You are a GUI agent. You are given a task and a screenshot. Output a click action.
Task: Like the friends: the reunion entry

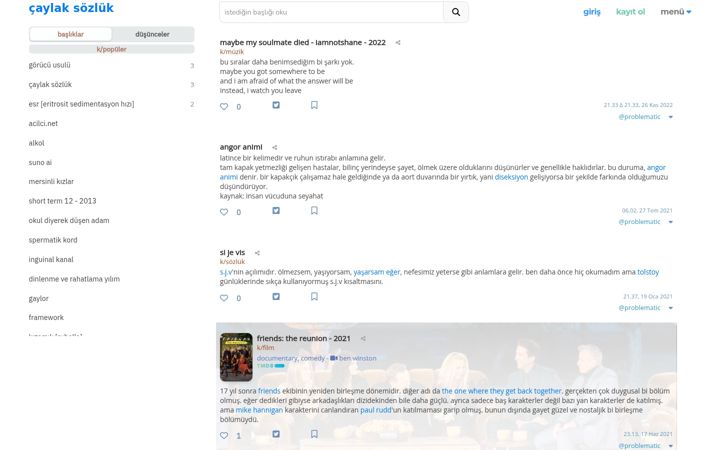(x=224, y=435)
